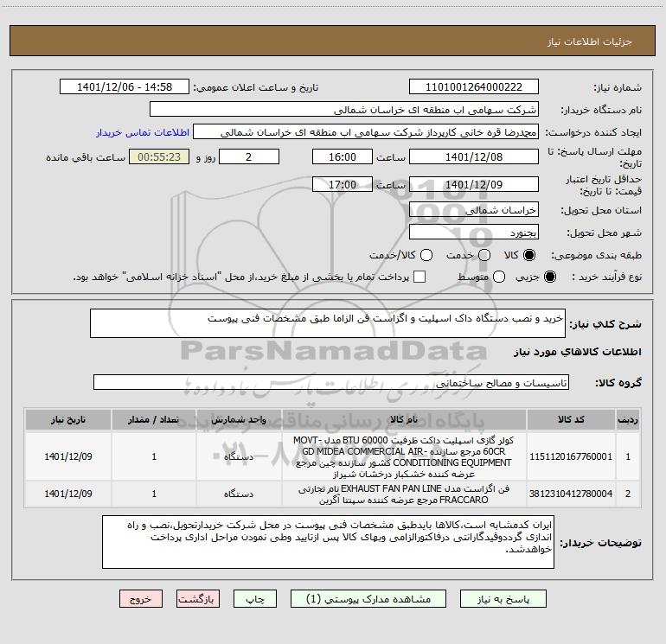This screenshot has width=666, height=644.
Task: Click the نام کالا column header
Action: point(404,419)
